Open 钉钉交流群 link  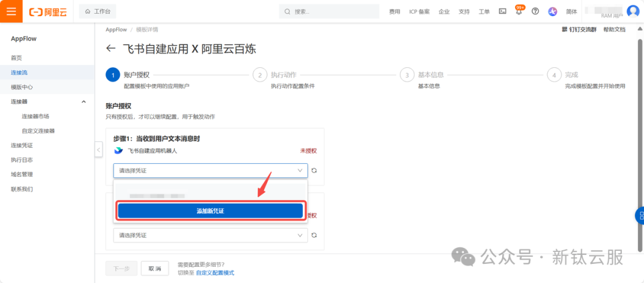coord(578,30)
